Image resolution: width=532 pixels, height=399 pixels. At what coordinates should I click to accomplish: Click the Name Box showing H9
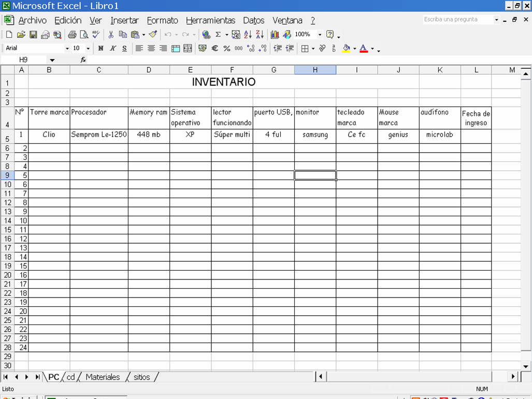[23, 60]
